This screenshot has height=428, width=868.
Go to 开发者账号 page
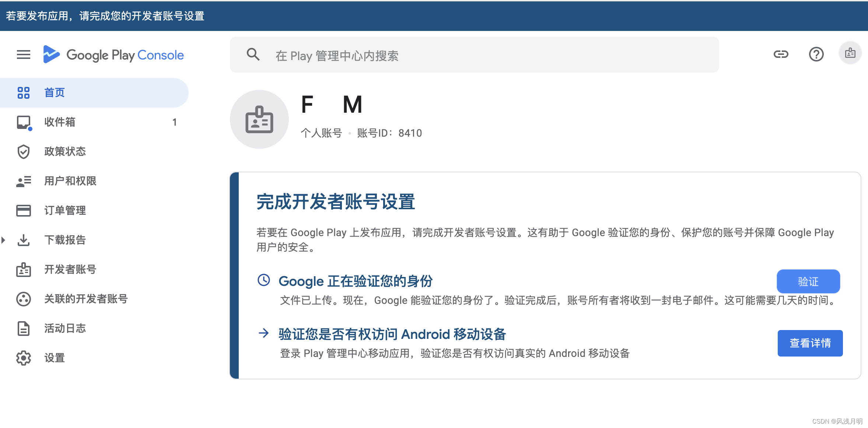click(x=70, y=270)
